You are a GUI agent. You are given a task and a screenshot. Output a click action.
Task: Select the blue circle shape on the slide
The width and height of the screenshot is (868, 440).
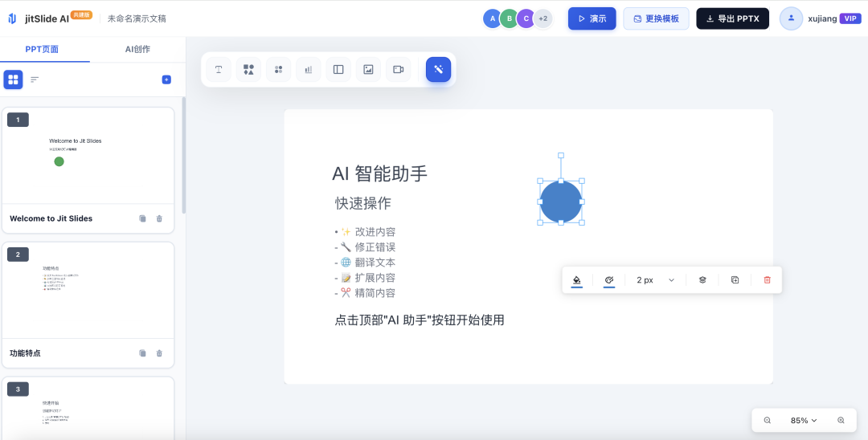561,202
